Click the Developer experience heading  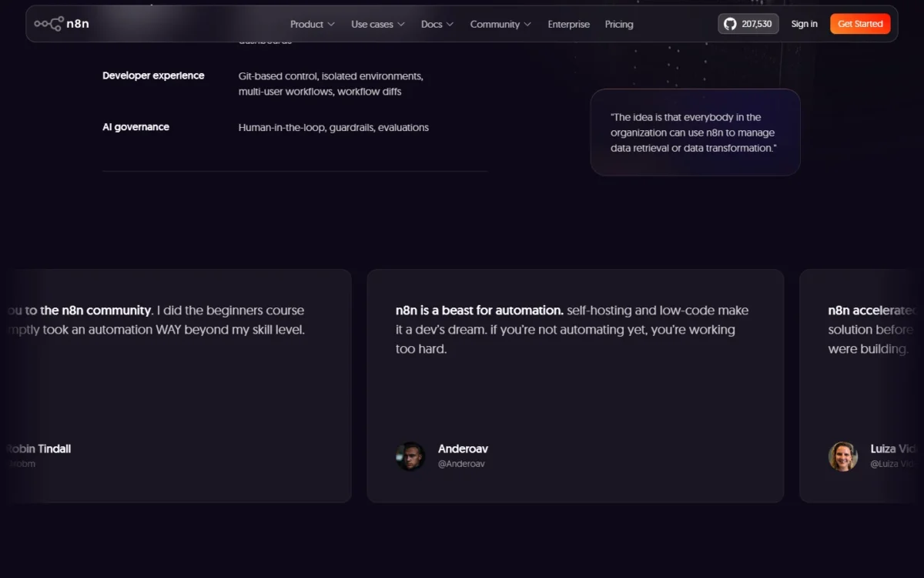[x=153, y=76]
